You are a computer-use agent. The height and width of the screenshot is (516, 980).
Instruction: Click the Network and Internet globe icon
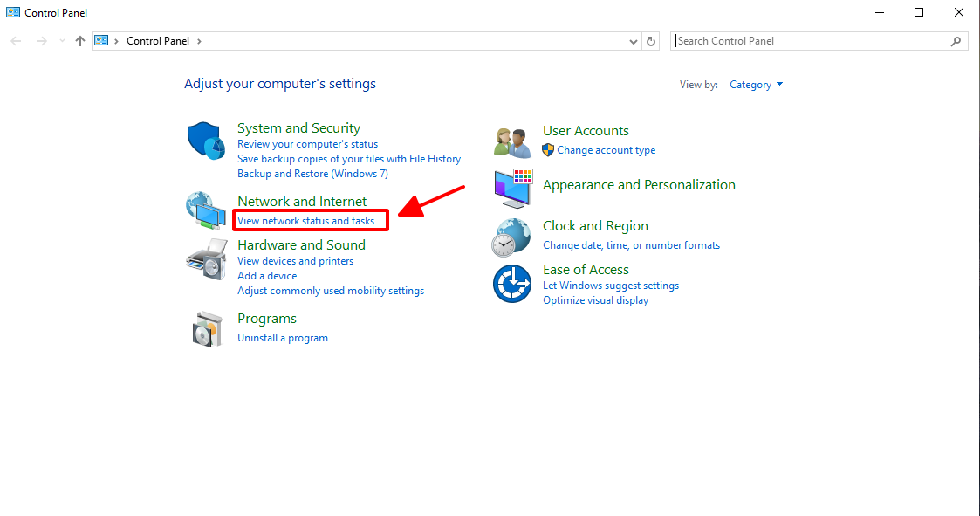tap(206, 210)
